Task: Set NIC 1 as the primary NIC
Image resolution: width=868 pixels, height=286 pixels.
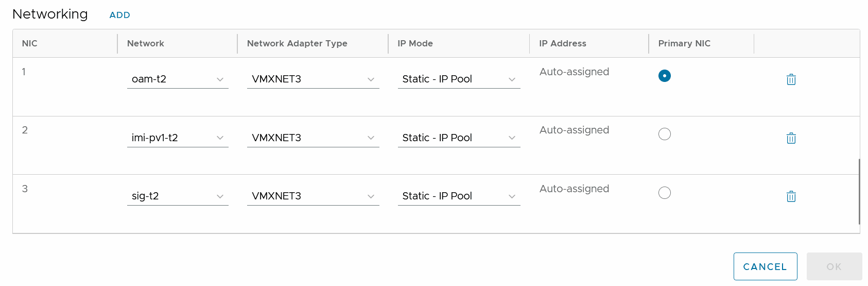Action: point(665,76)
